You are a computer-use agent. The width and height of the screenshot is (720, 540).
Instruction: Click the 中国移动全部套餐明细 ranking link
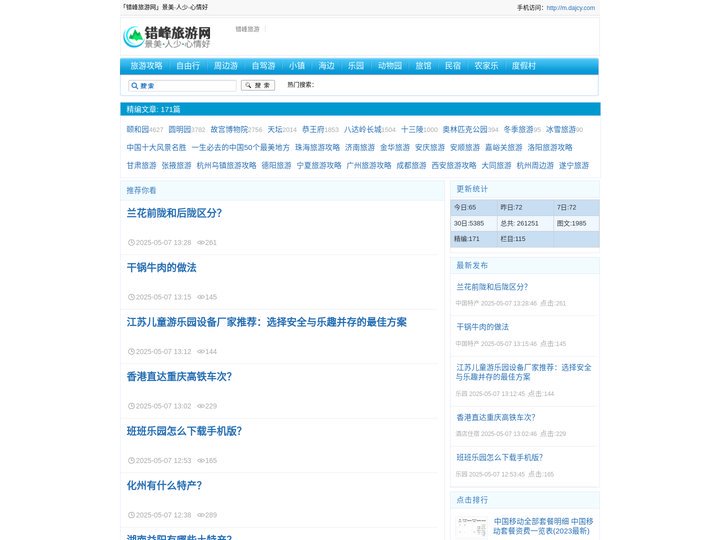tap(543, 526)
